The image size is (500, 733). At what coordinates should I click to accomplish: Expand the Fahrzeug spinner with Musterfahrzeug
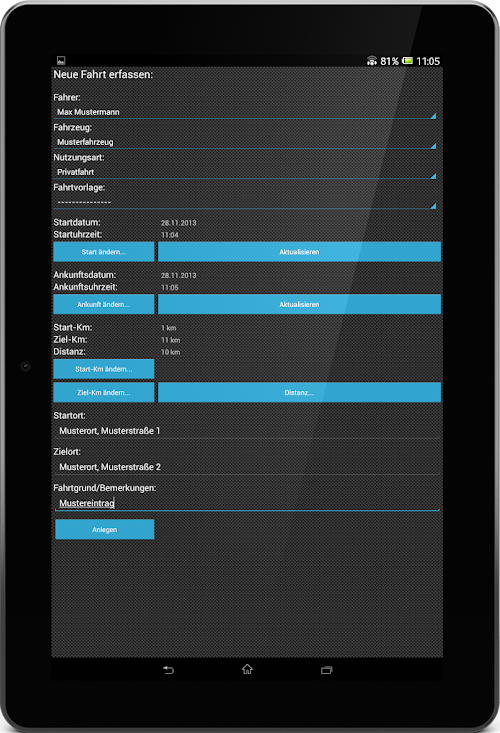[246, 142]
